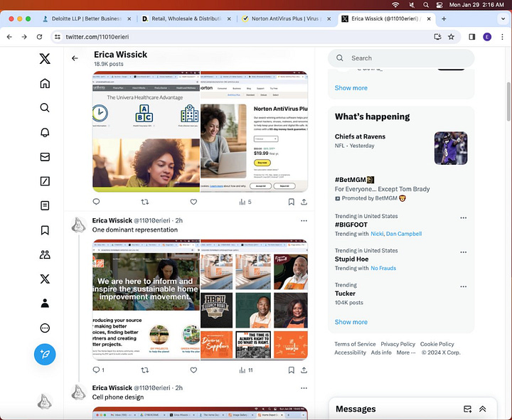Click the address bar URL twitter.com/11010erieri
This screenshot has width=512, height=420.
(x=97, y=37)
